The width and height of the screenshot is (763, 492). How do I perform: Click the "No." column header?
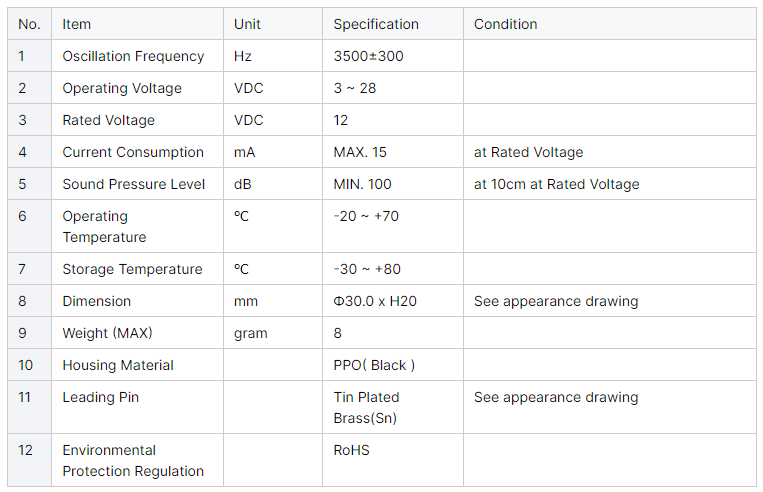pyautogui.click(x=29, y=24)
